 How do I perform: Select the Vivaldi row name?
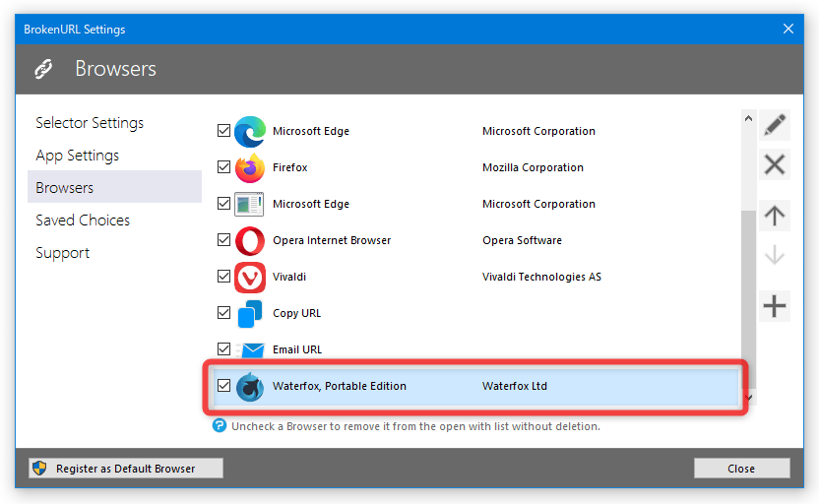tap(289, 277)
